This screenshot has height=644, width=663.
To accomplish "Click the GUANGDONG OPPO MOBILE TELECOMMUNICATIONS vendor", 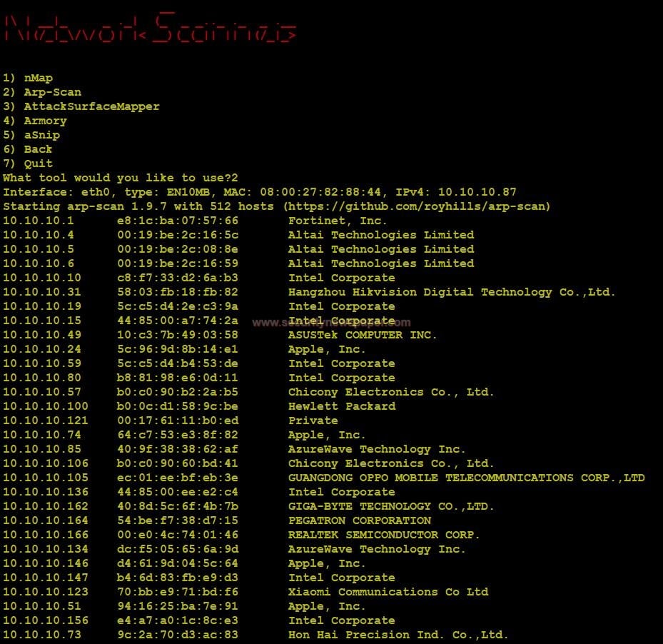I will tap(466, 478).
